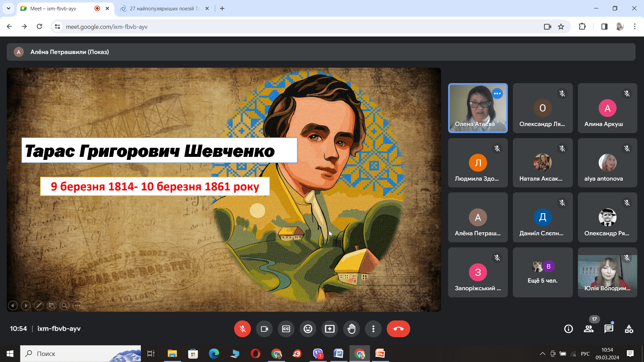Viewport: 644px width, 362px height.
Task: Open Windows Start menu
Action: coord(10,354)
